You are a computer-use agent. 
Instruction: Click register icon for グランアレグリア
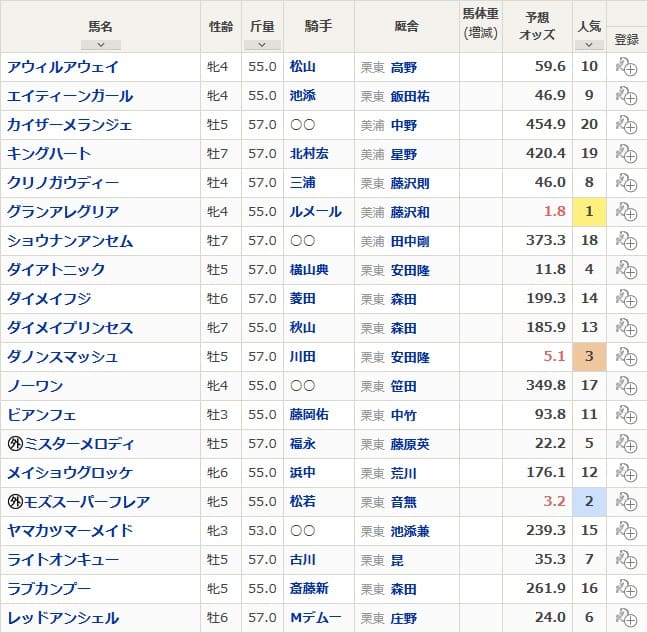pos(626,212)
